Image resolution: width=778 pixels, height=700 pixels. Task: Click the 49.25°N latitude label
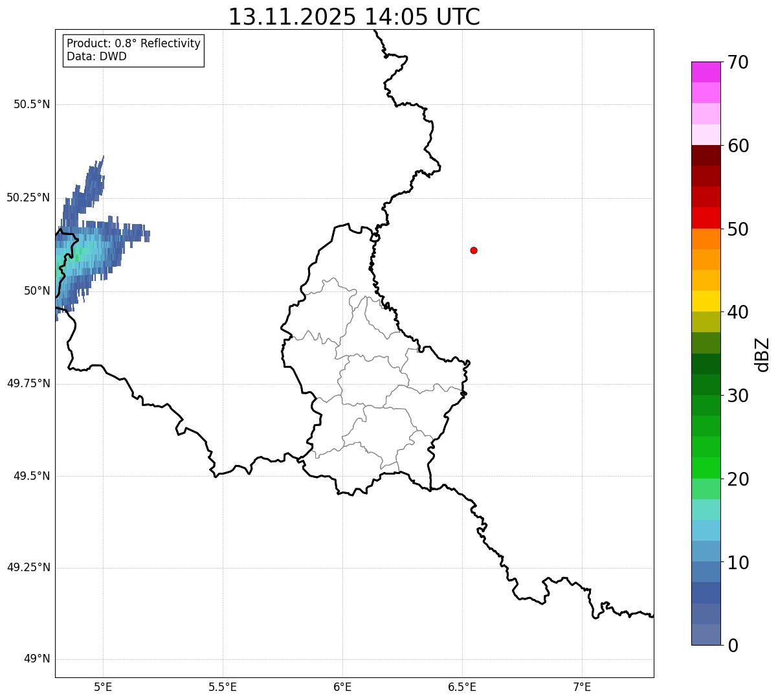[x=28, y=567]
